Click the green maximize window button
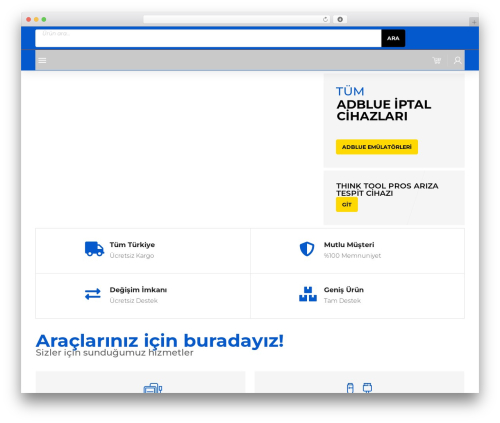This screenshot has height=423, width=500. pyautogui.click(x=44, y=19)
